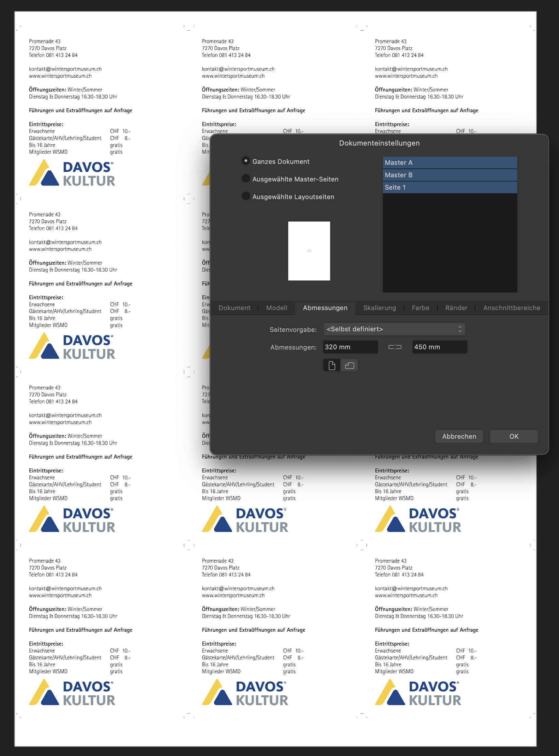Image resolution: width=559 pixels, height=756 pixels.
Task: Choose the Ausgewählte Layoutseiten radio option
Action: coord(246,196)
